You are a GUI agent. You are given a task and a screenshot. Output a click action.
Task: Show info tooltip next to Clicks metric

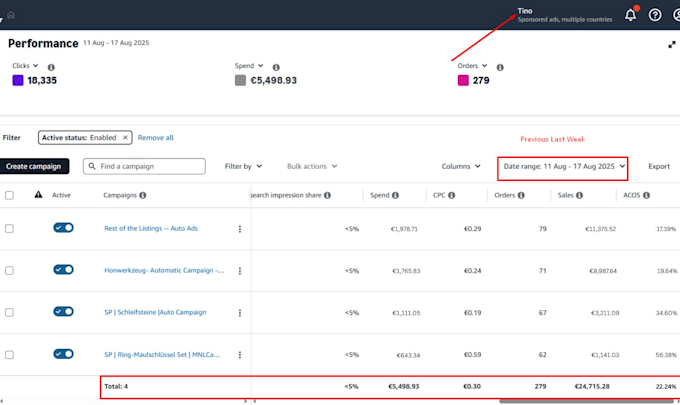(51, 67)
